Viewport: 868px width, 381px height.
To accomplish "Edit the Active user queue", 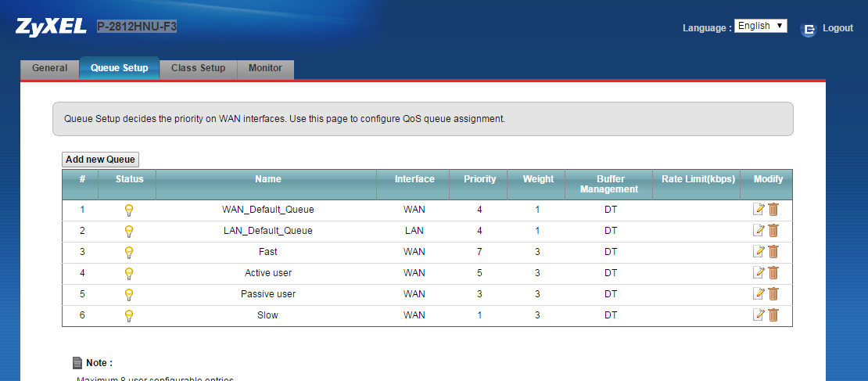I will [x=759, y=272].
